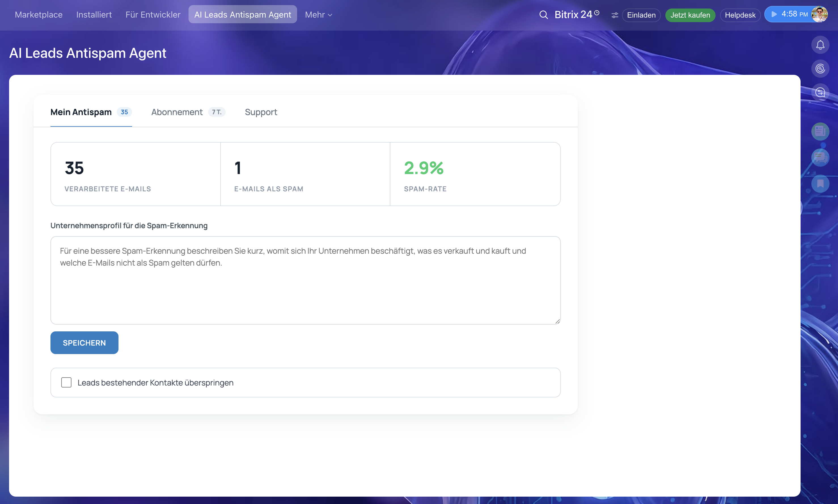This screenshot has height=504, width=838.
Task: Open notifications bell in right sidebar
Action: [x=820, y=45]
